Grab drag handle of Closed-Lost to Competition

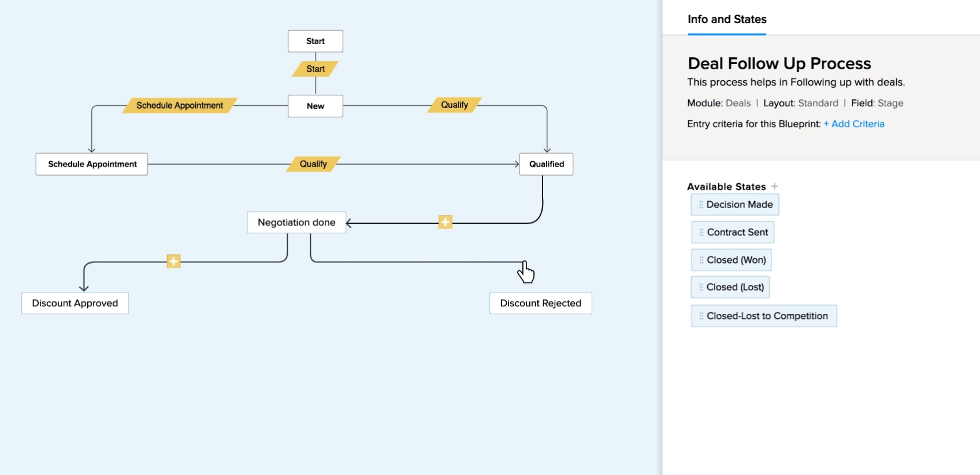point(701,316)
